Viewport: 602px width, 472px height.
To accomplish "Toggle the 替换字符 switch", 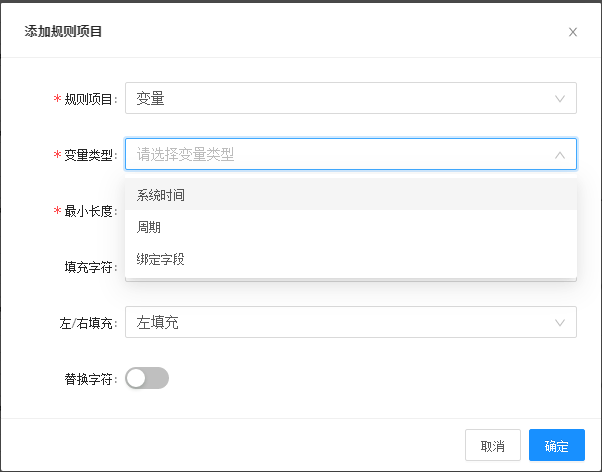I will point(147,378).
